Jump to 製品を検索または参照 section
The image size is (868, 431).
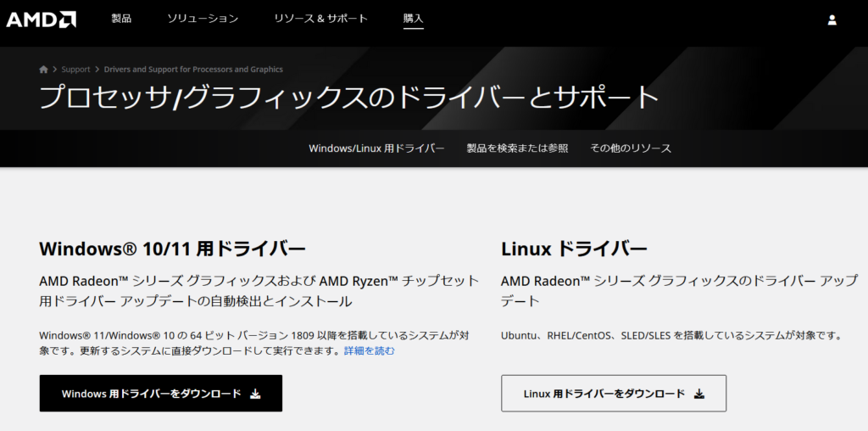(517, 148)
